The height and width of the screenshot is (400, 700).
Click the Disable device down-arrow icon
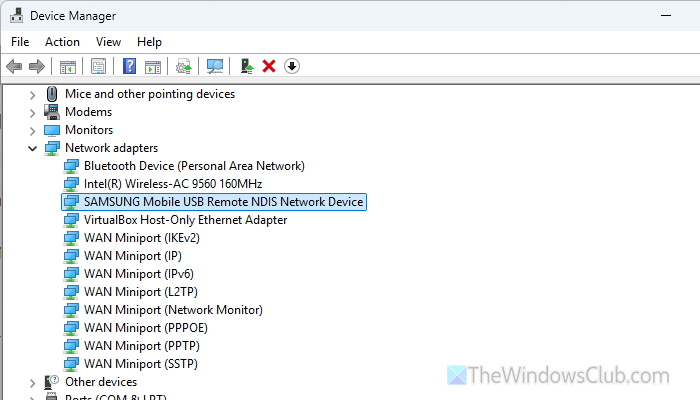click(292, 67)
